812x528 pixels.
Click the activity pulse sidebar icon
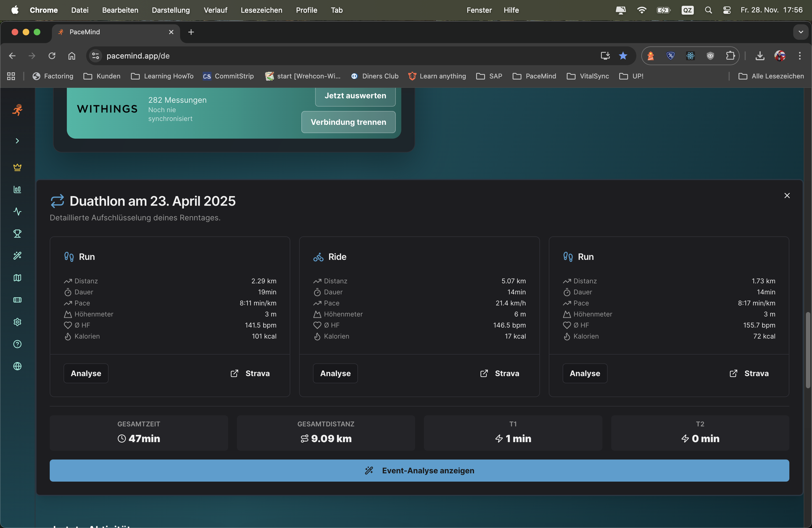17,212
